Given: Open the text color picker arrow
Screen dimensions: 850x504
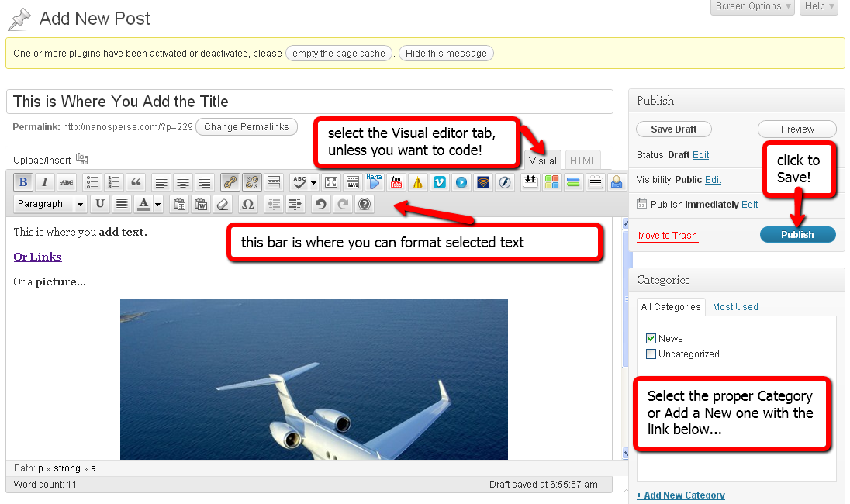Looking at the screenshot, I should 158,204.
